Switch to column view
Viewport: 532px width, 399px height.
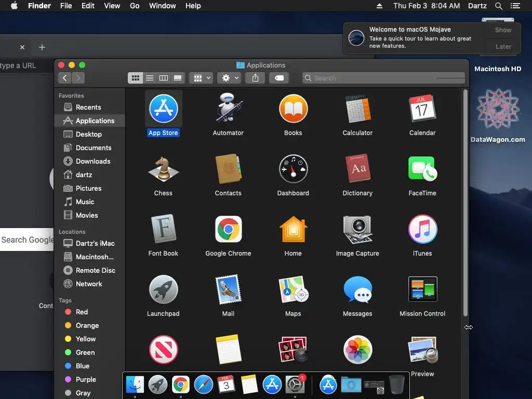[x=164, y=78]
